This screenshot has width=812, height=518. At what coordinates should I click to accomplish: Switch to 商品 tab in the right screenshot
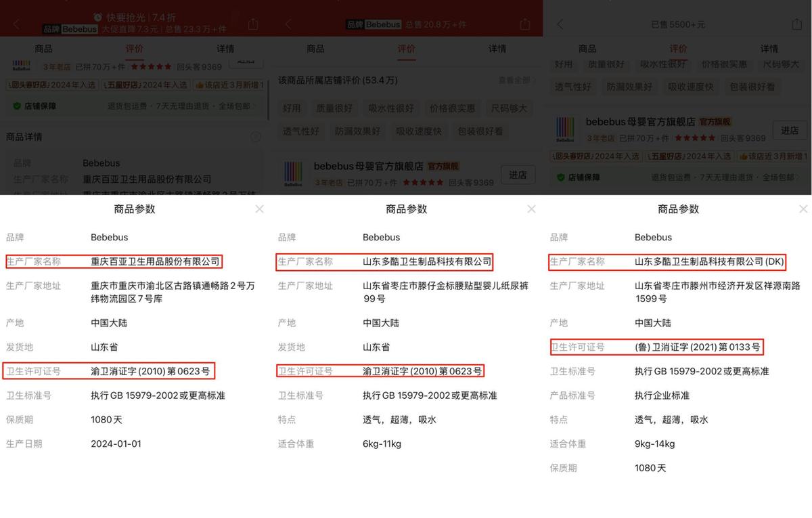pos(587,49)
